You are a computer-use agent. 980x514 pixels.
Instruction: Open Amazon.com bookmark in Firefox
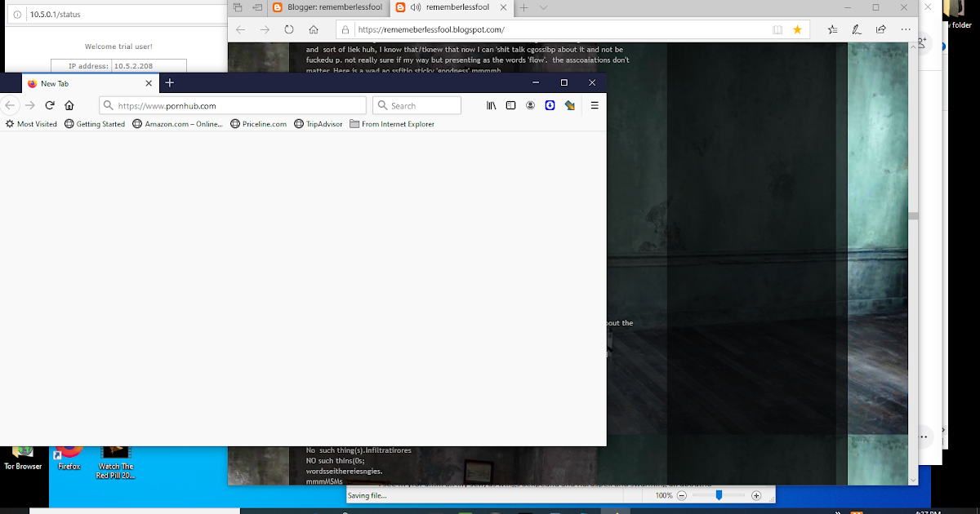[x=177, y=124]
